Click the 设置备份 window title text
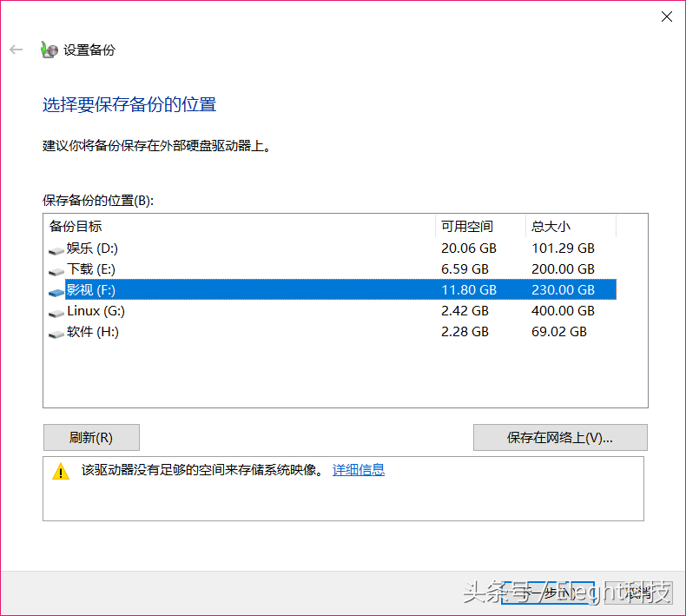686x616 pixels. click(x=89, y=50)
